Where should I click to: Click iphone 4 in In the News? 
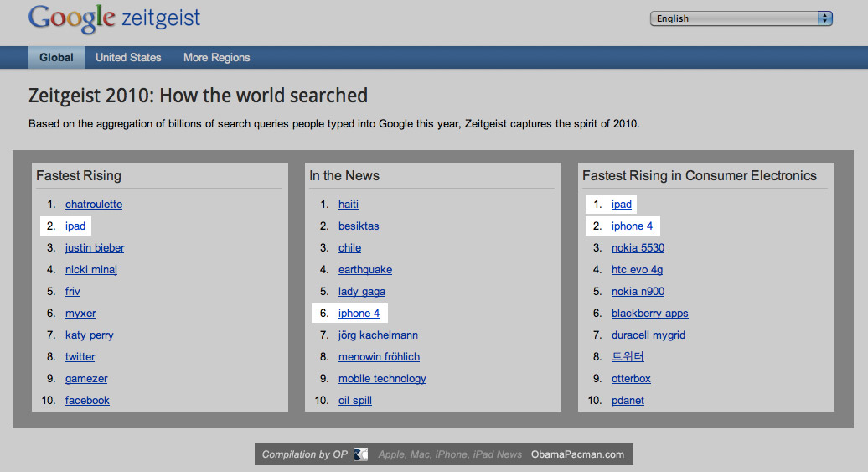click(359, 314)
